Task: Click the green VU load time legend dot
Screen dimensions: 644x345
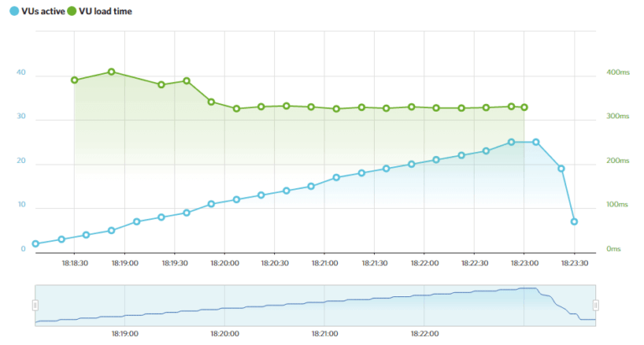Action: click(x=71, y=12)
